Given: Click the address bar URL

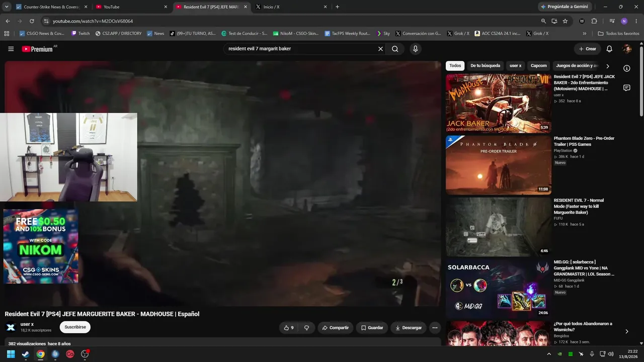Looking at the screenshot, I should [93, 21].
